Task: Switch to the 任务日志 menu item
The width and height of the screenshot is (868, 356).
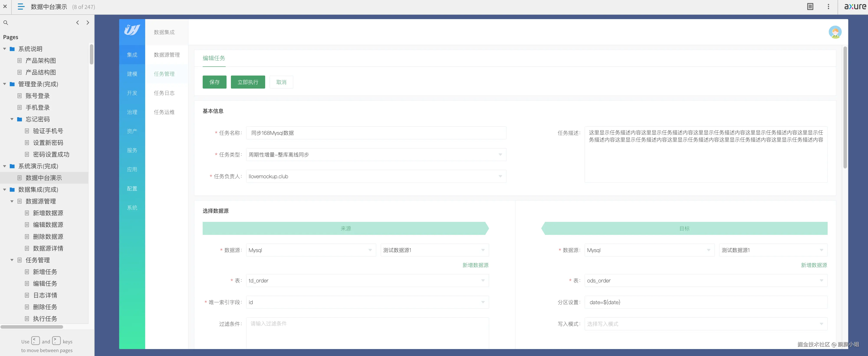Action: tap(164, 93)
